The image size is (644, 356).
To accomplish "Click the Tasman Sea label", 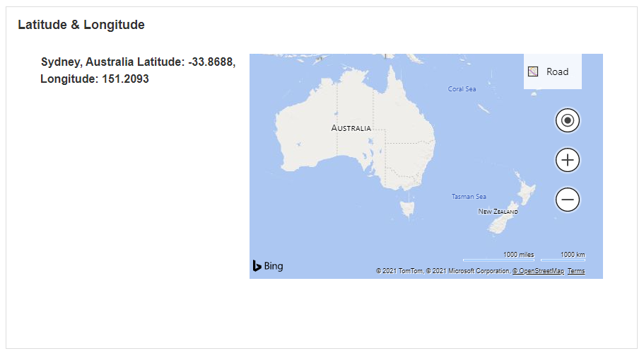I will [469, 197].
